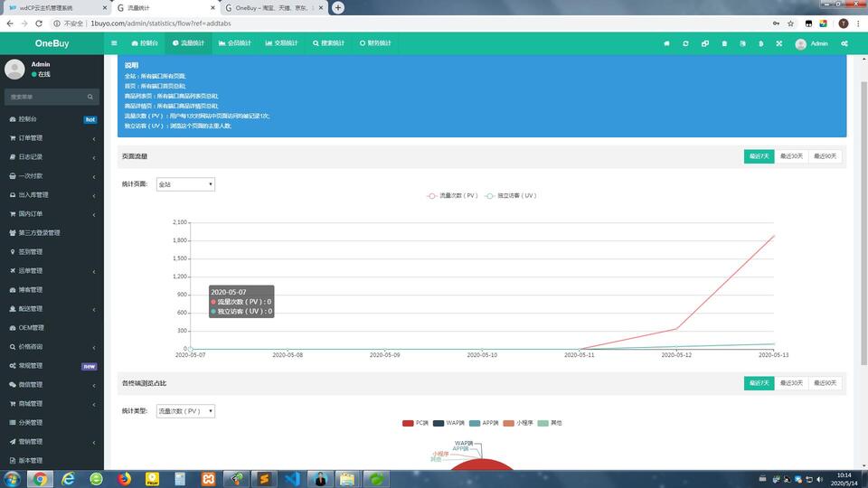This screenshot has height=488, width=868.
Task: Open the Windows Start button
Action: tap(12, 479)
